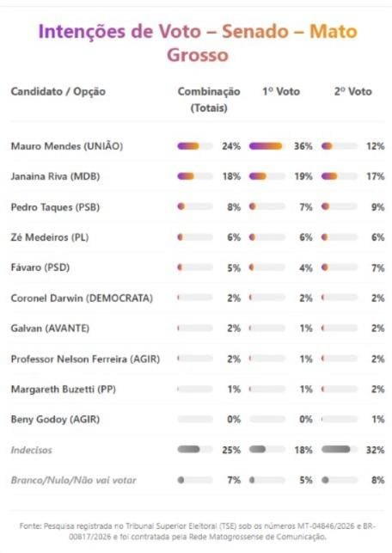Click Beny Godoy Combinação 0% value

234,420
